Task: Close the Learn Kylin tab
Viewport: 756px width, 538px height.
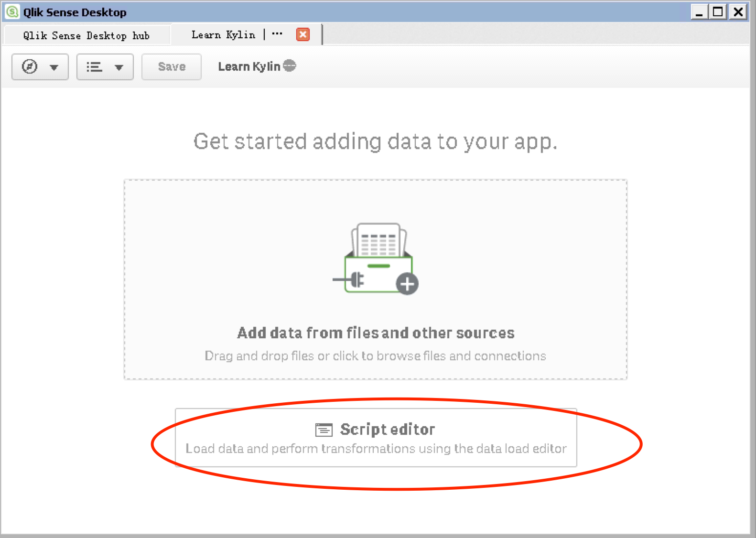Action: point(303,34)
